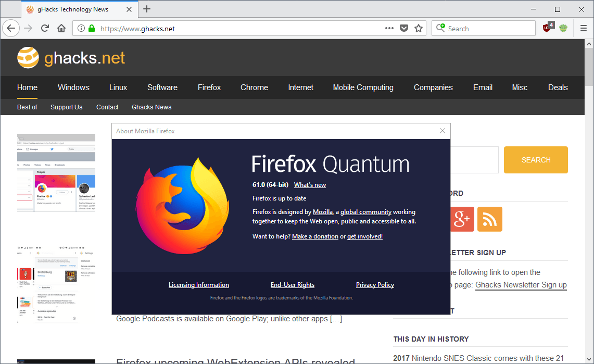The height and width of the screenshot is (364, 594).
Task: Open the Contact page link
Action: (107, 107)
